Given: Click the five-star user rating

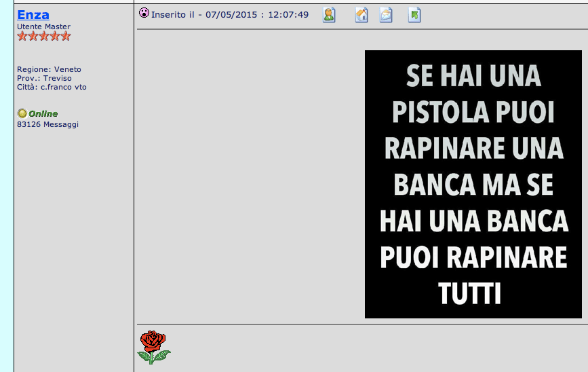Looking at the screenshot, I should click(x=44, y=36).
